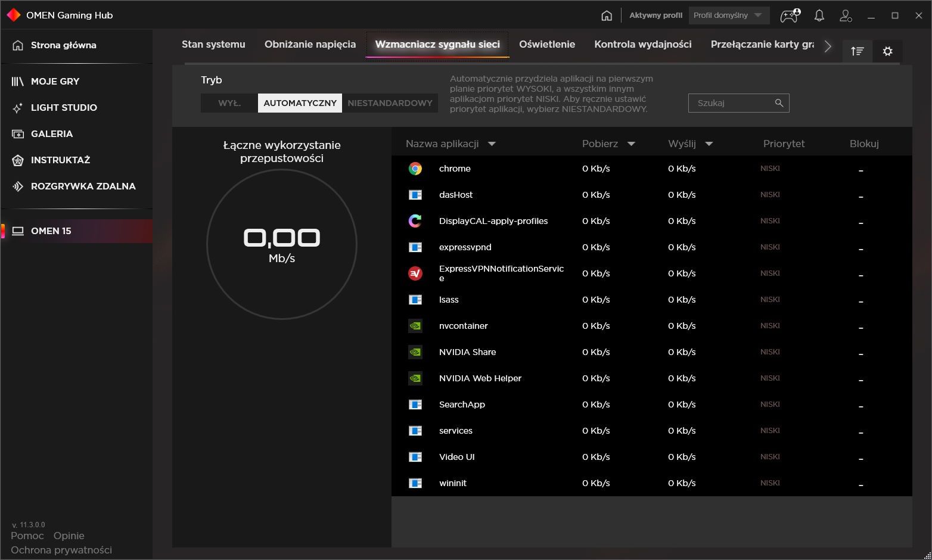Click the NVIDIA Share icon
This screenshot has height=560, width=932.
[415, 352]
